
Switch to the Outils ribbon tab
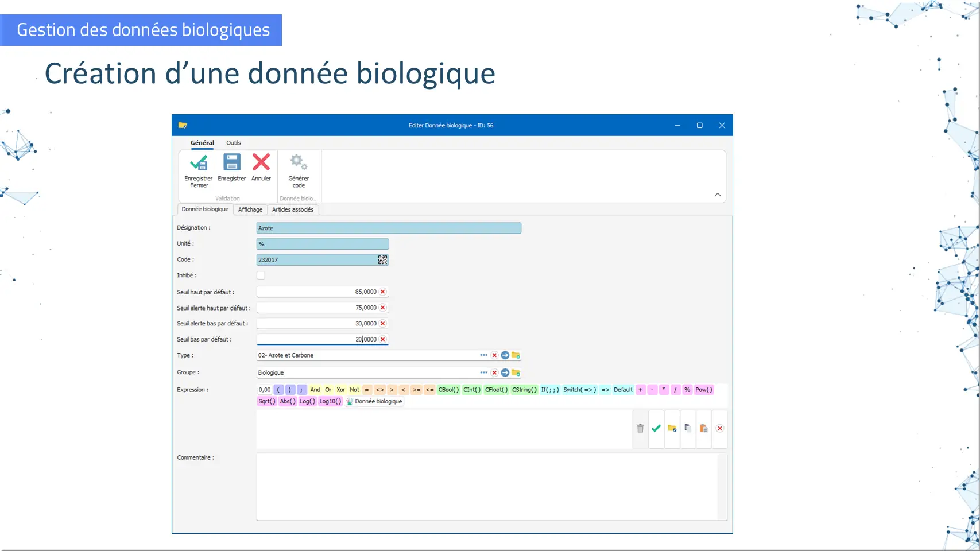tap(233, 143)
